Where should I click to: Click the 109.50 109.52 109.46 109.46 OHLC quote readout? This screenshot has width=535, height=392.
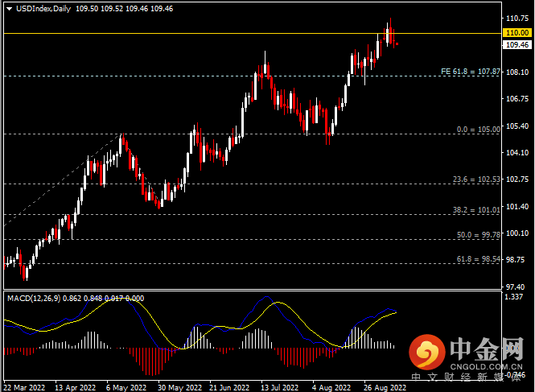coord(124,9)
